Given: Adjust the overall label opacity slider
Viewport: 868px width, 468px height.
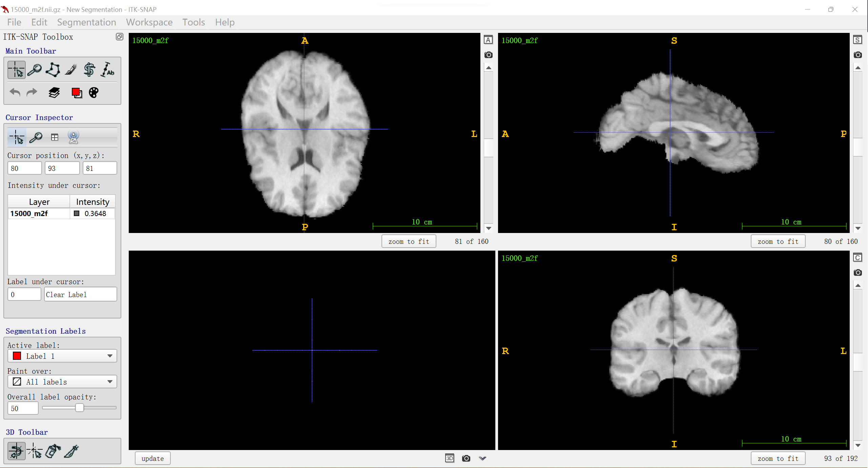Looking at the screenshot, I should 80,408.
